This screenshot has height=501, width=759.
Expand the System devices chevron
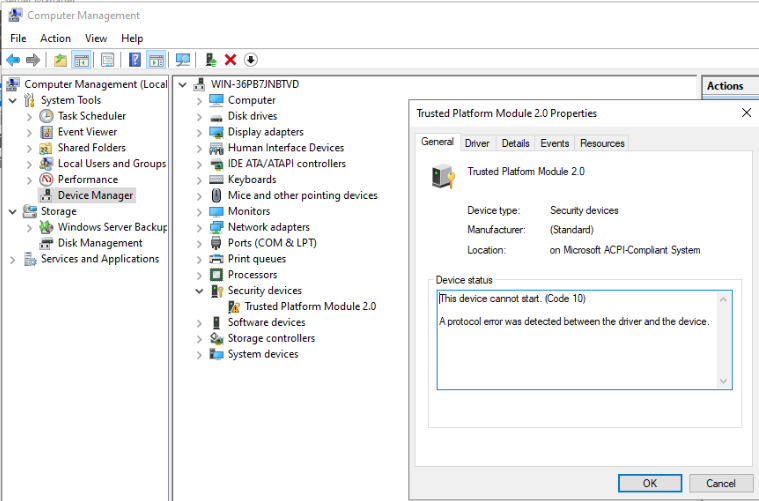click(x=199, y=355)
